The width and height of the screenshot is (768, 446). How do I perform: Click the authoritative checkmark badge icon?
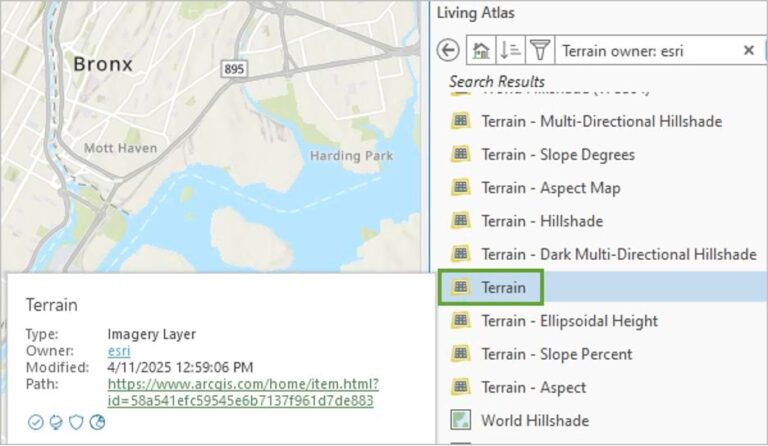pyautogui.click(x=36, y=422)
